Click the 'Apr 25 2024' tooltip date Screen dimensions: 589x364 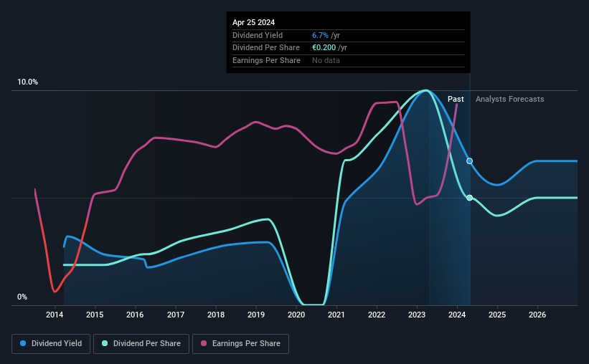(x=253, y=22)
